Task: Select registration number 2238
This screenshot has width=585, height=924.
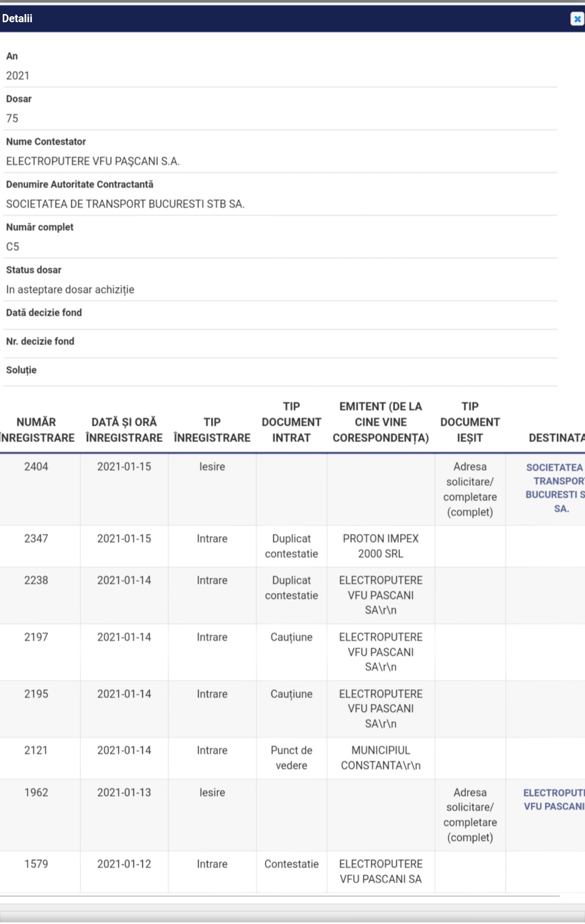Action: coord(36,580)
